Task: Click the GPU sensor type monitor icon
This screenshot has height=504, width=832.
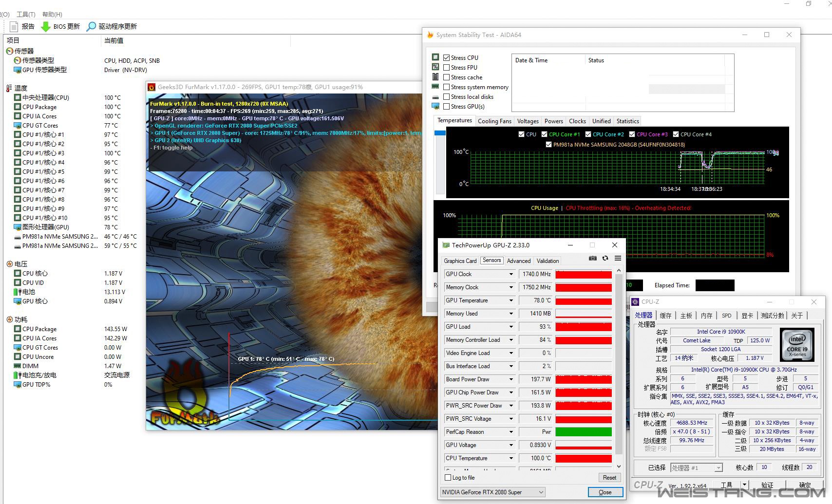Action: pyautogui.click(x=18, y=70)
